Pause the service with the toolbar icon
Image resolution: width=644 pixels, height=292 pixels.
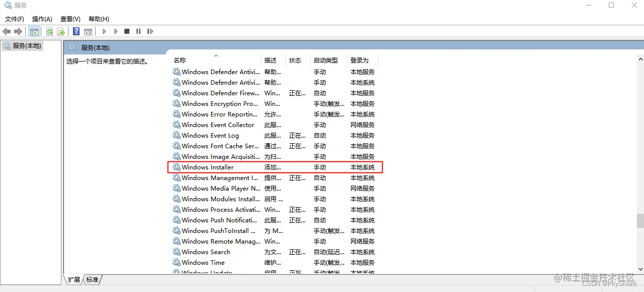138,31
